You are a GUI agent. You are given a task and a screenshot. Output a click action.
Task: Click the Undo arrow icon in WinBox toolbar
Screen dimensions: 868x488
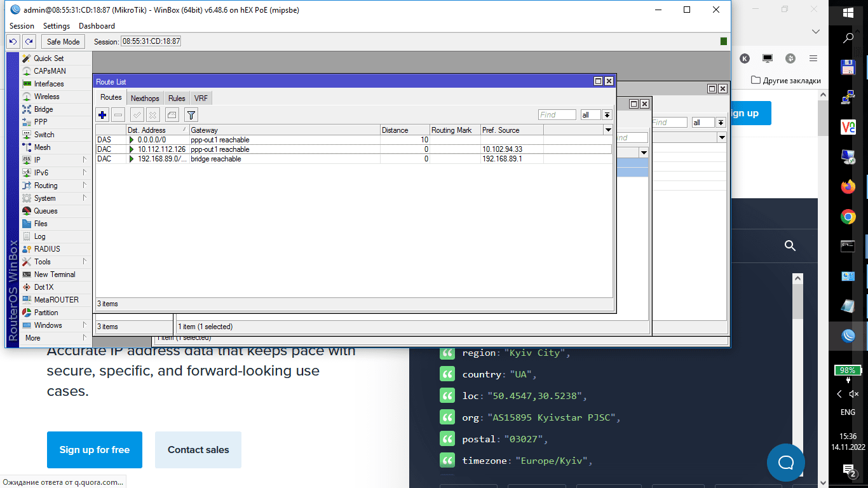pos(13,41)
